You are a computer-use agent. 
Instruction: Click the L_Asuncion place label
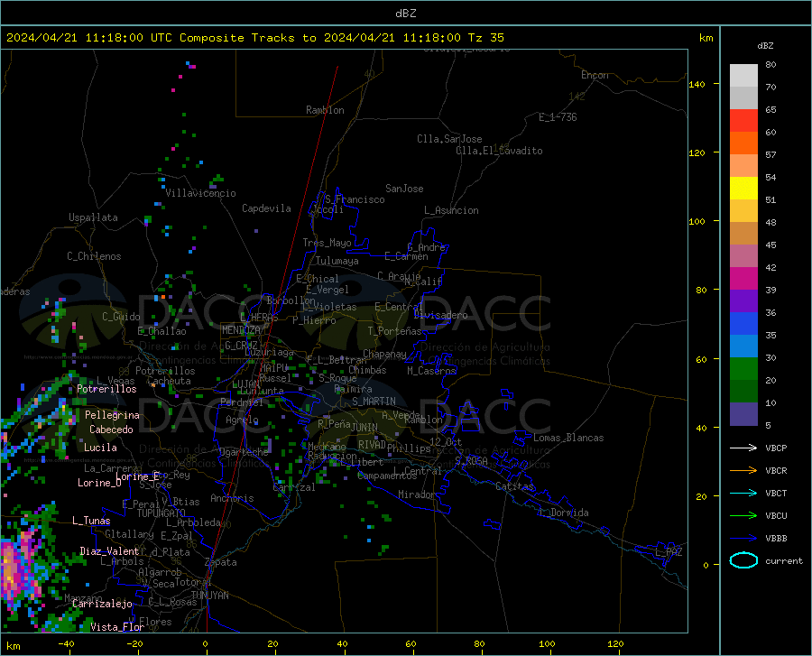[x=451, y=210]
